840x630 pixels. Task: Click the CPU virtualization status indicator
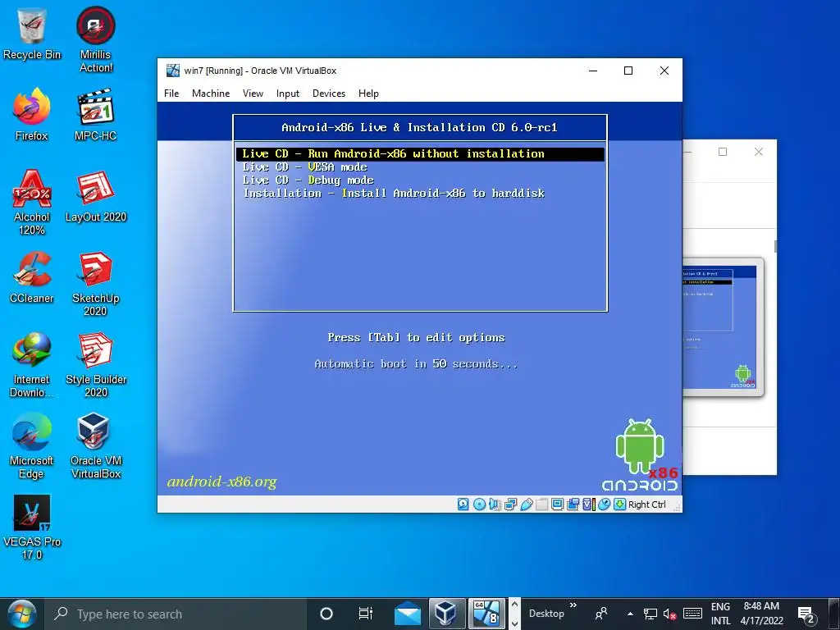tap(588, 504)
